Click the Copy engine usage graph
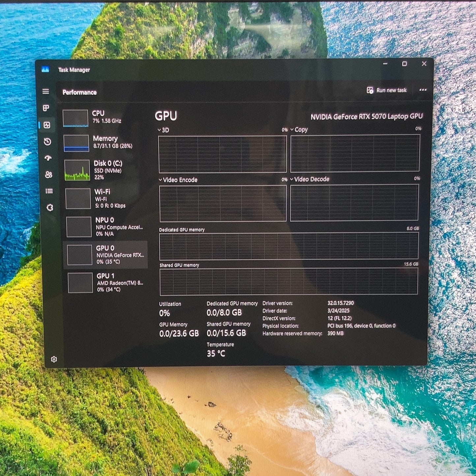 355,153
